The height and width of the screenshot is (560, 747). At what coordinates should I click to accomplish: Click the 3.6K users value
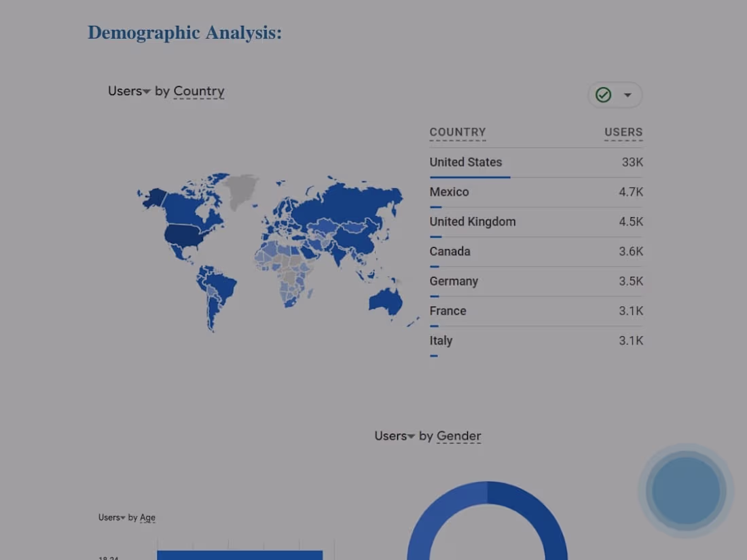pos(631,251)
